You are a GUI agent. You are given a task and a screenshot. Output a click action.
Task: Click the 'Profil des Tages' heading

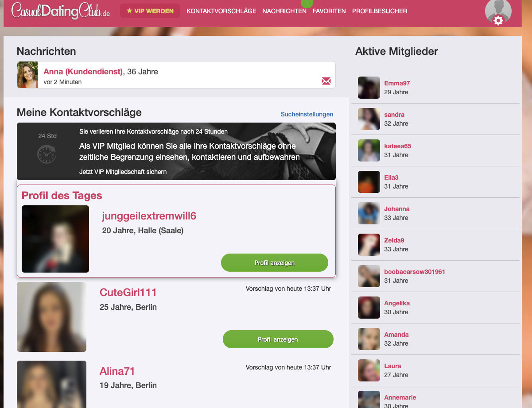click(x=62, y=196)
